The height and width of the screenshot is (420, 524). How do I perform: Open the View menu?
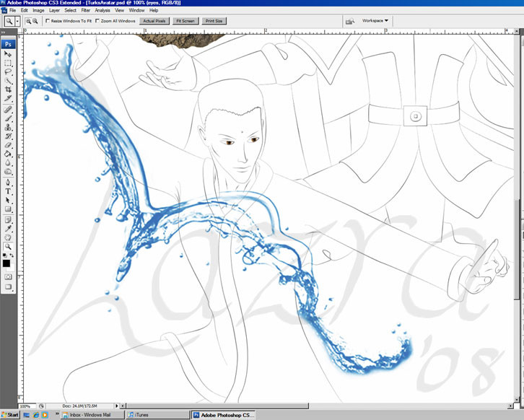coord(119,10)
